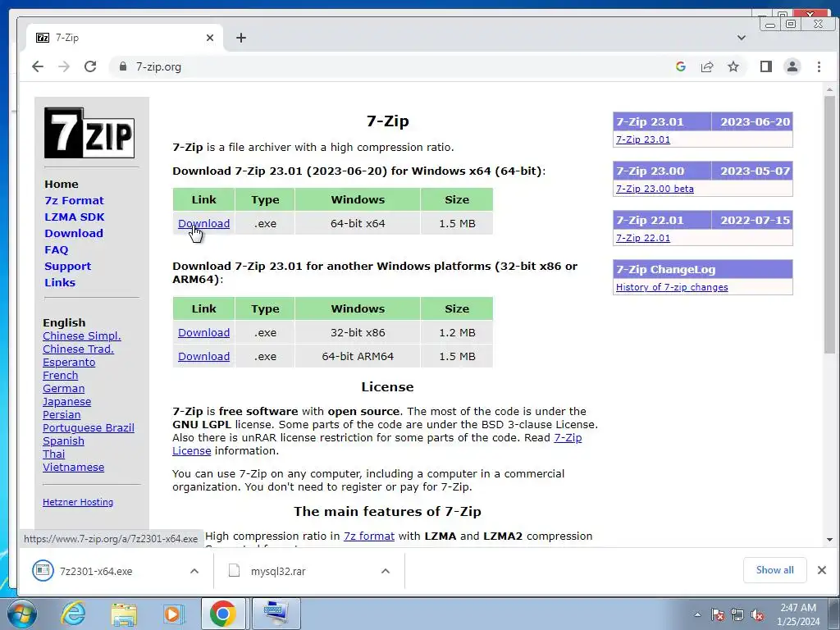Click the browser forward arrow
840x630 pixels.
(x=64, y=66)
